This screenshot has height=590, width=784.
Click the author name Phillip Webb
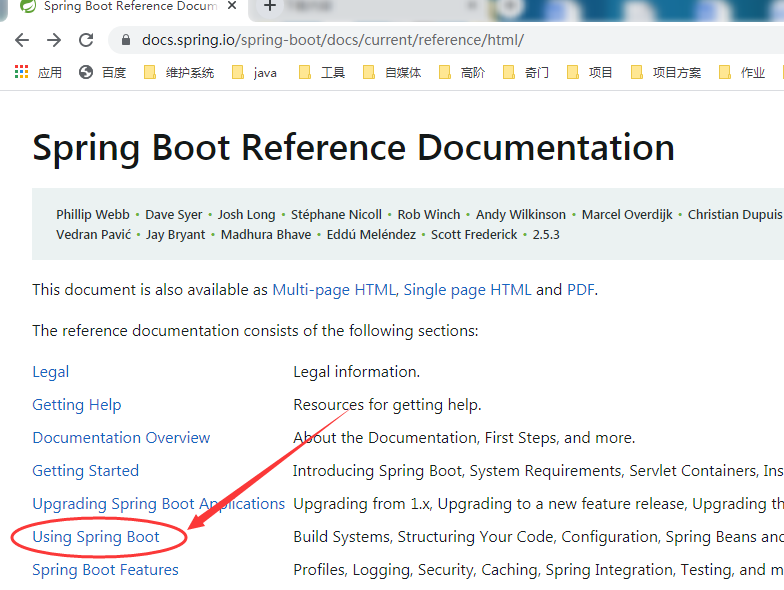[92, 214]
